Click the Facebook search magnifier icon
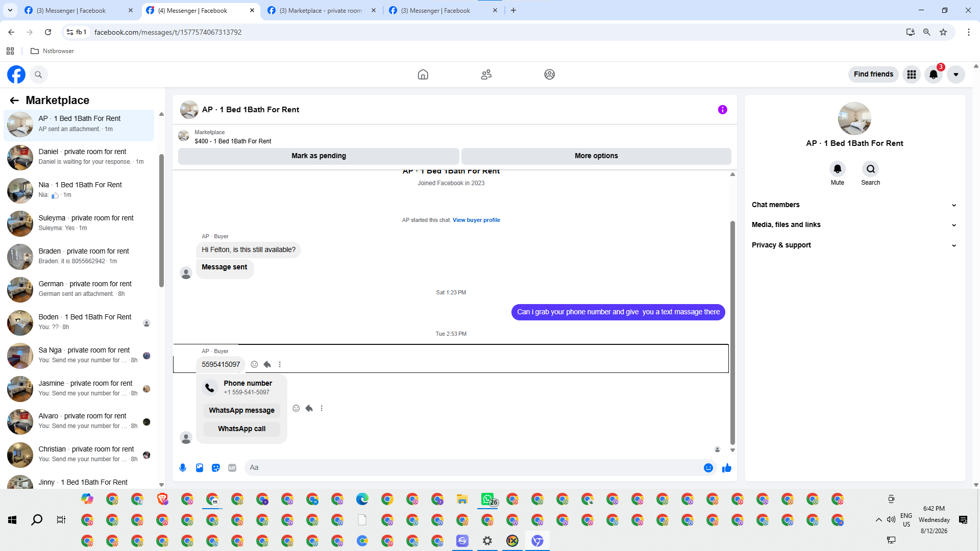The image size is (980, 551). click(38, 74)
